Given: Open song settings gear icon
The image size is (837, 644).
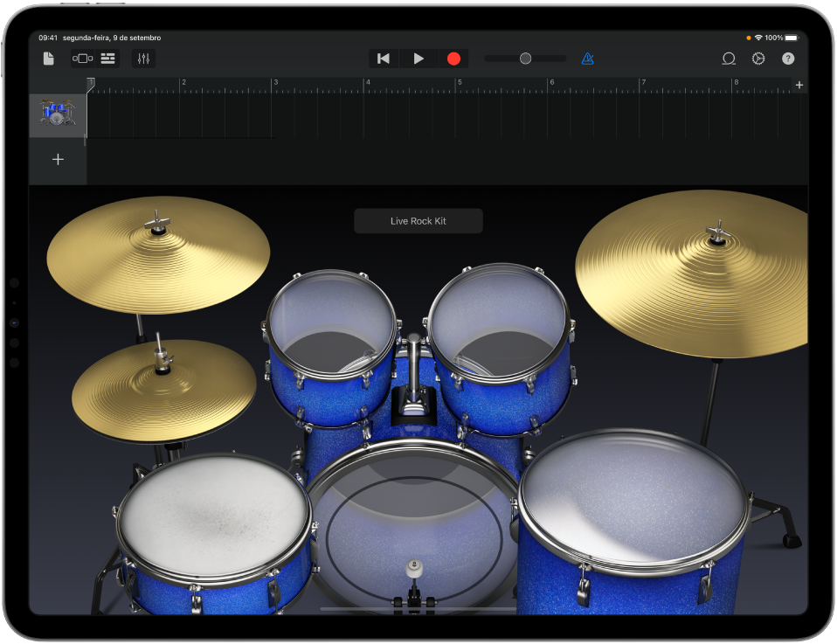Looking at the screenshot, I should (758, 59).
